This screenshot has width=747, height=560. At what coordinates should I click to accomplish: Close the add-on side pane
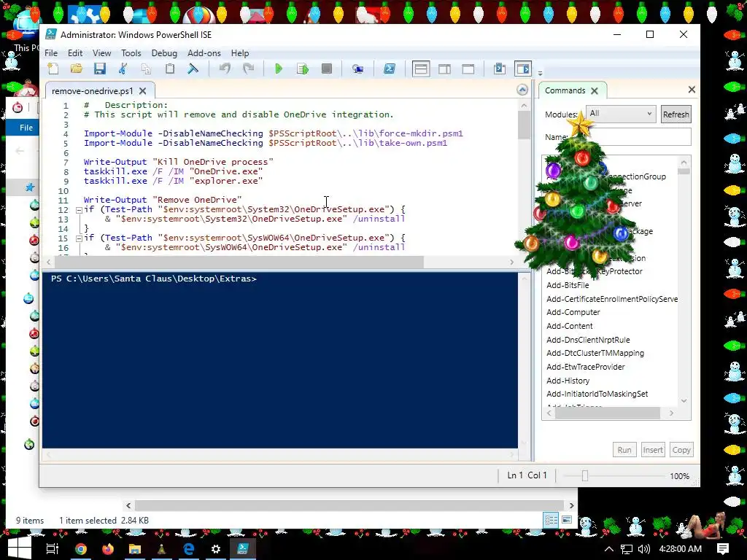coord(692,89)
